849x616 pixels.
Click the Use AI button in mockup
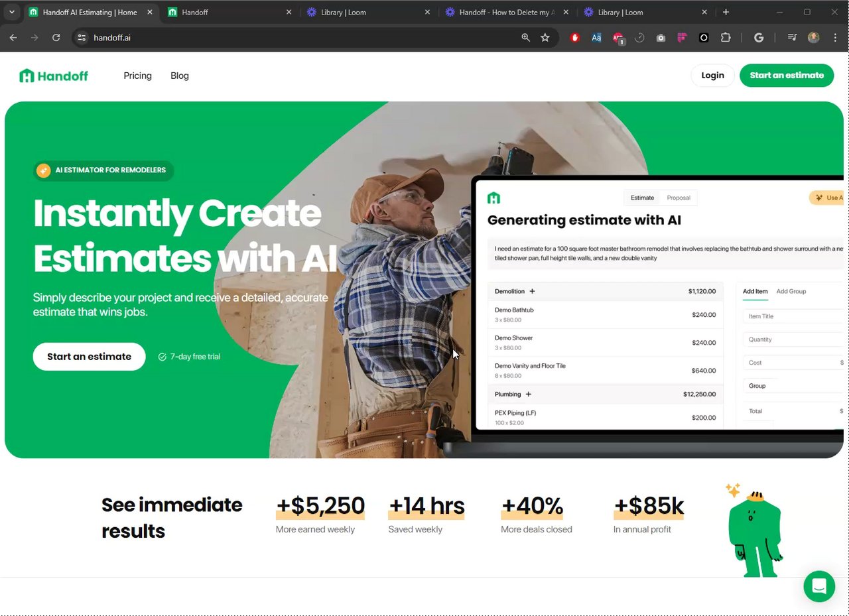[x=826, y=198]
